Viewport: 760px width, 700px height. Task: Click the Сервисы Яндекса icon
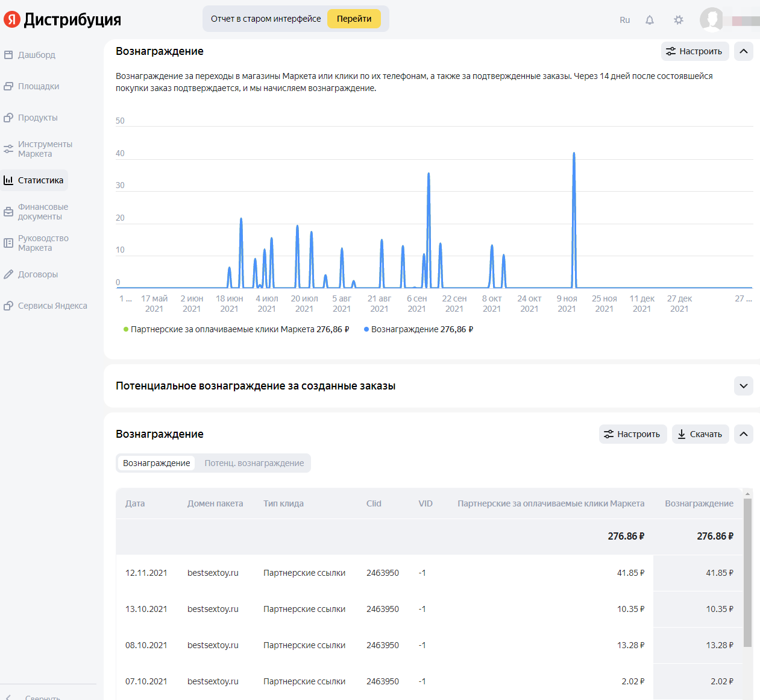[x=8, y=306]
